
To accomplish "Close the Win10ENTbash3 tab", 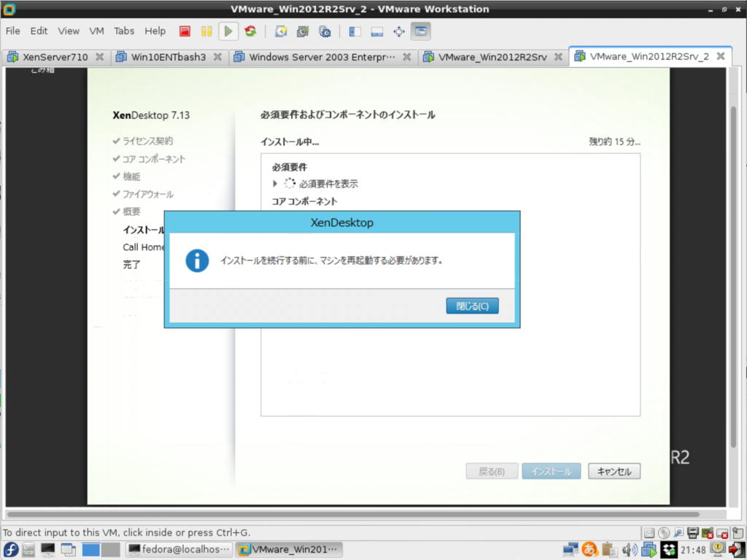I will (x=217, y=57).
